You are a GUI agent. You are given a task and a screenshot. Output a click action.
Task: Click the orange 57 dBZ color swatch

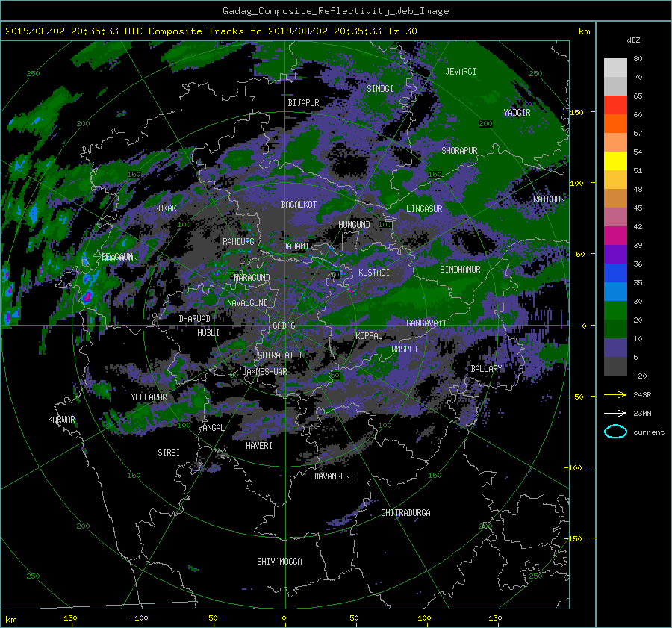pos(615,123)
